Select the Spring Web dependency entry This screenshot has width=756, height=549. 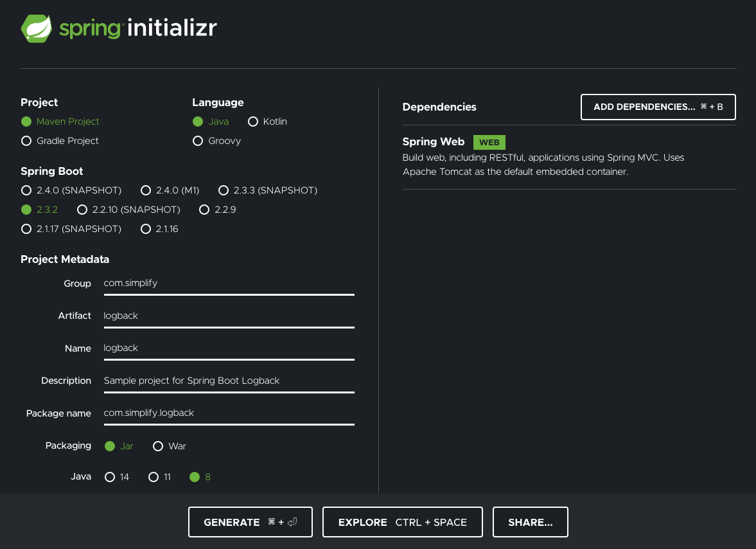coord(433,142)
